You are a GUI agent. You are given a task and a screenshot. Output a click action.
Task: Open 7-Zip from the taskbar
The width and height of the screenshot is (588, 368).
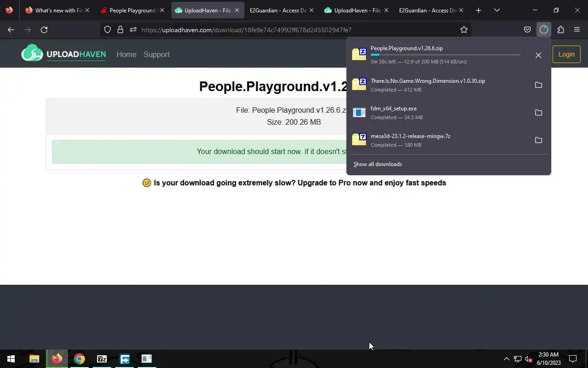(x=102, y=359)
